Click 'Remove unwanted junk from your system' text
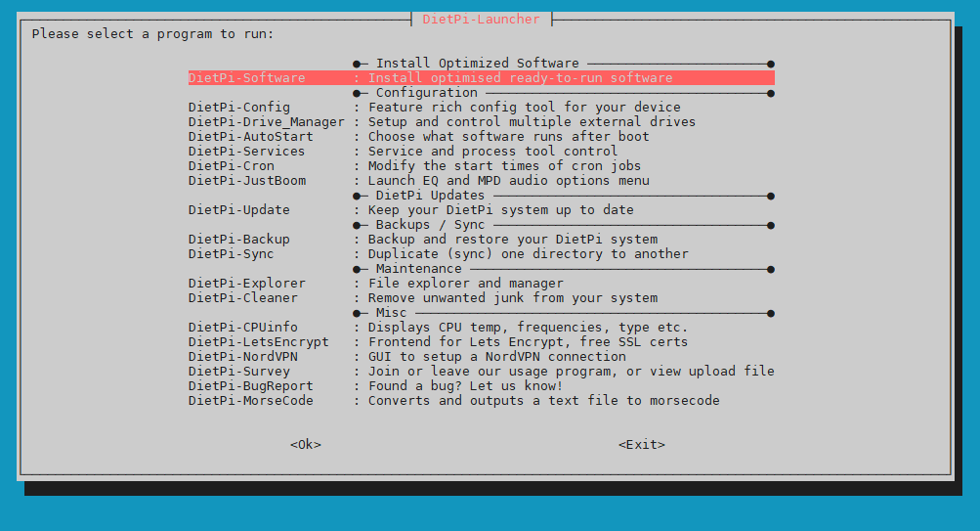 513,298
